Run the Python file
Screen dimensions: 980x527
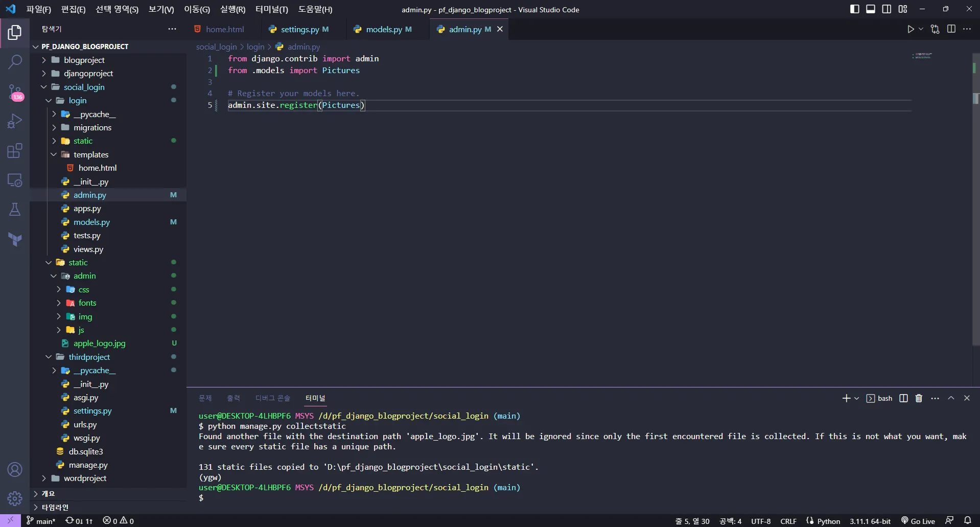(x=911, y=29)
